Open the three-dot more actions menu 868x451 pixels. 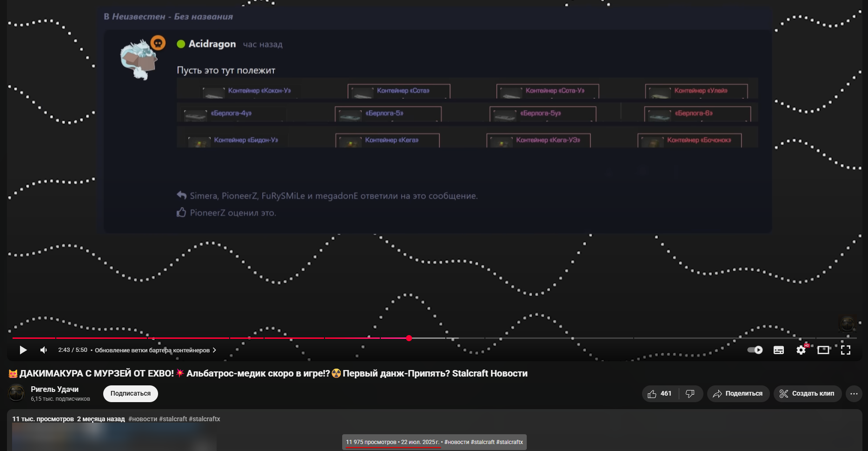click(854, 394)
